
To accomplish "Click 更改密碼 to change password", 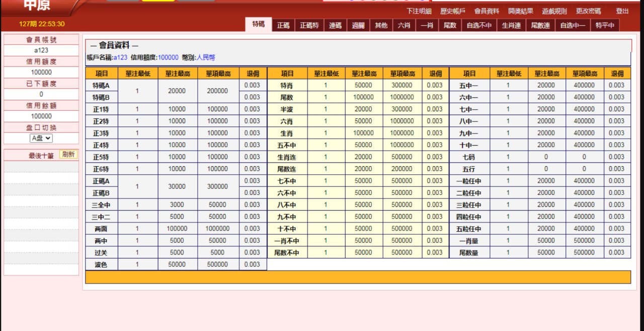I will pos(588,11).
